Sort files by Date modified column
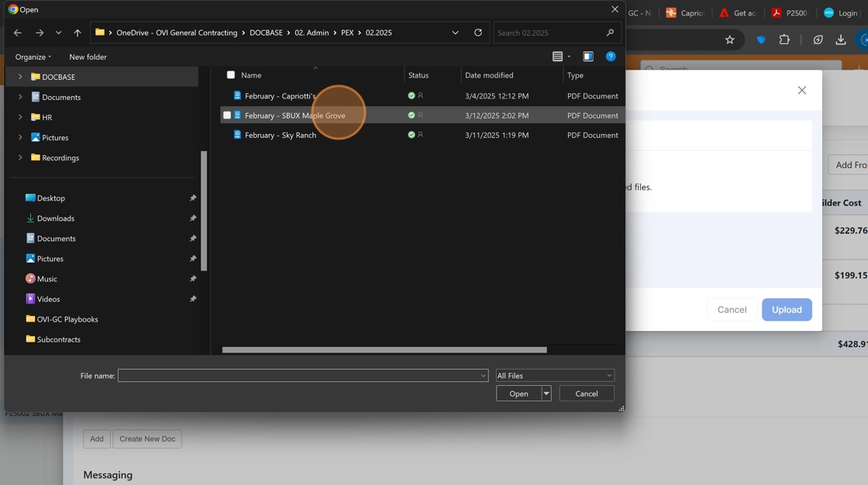The image size is (868, 485). pyautogui.click(x=489, y=74)
